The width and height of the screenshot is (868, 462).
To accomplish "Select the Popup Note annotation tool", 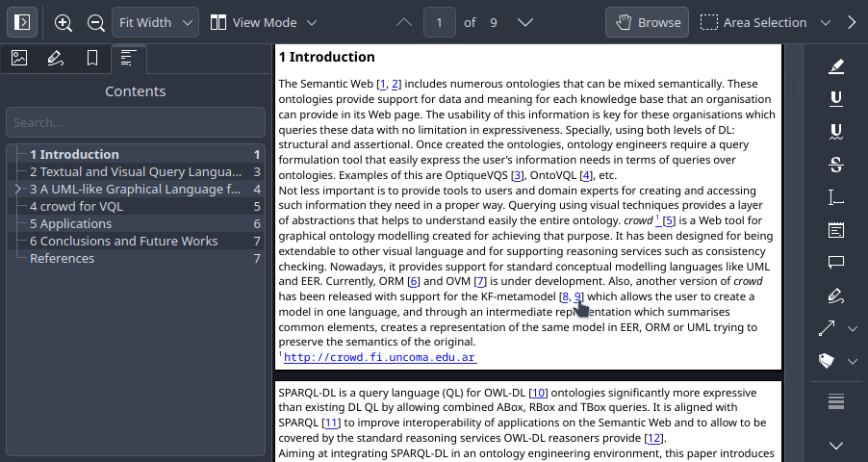I will pyautogui.click(x=836, y=262).
